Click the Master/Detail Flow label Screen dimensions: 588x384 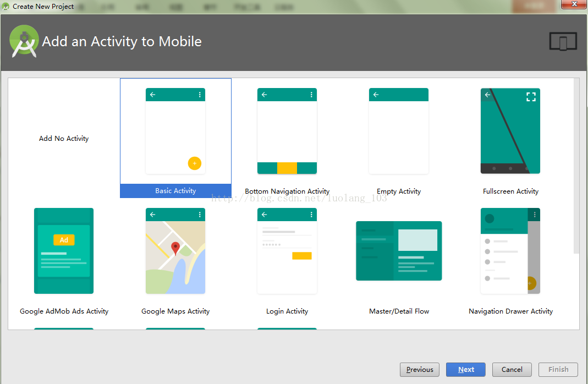tap(399, 311)
